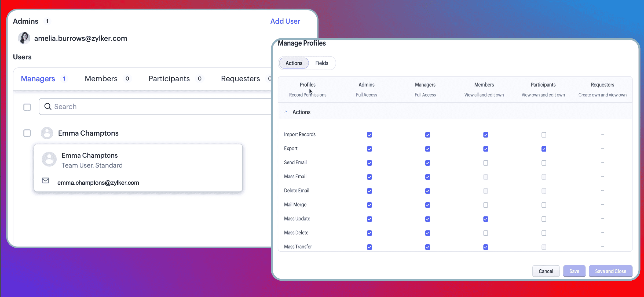This screenshot has width=644, height=297.
Task: Tick the select-all checkbox beside Search
Action: pyautogui.click(x=27, y=107)
